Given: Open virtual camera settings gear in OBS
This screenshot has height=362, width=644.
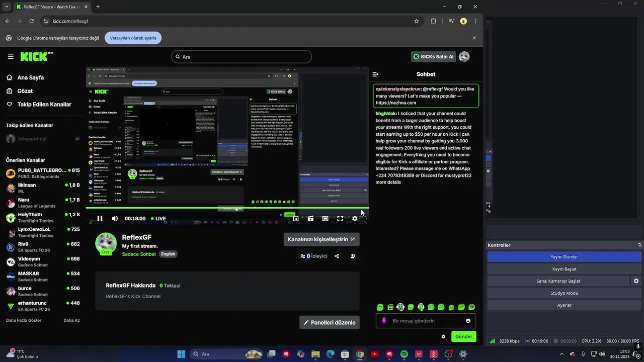Looking at the screenshot, I should point(636,281).
